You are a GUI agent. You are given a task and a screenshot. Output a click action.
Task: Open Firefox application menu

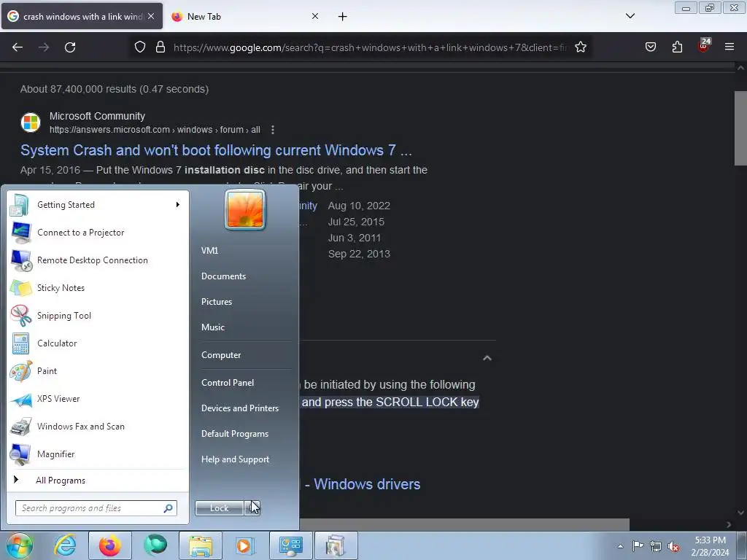[x=729, y=47]
